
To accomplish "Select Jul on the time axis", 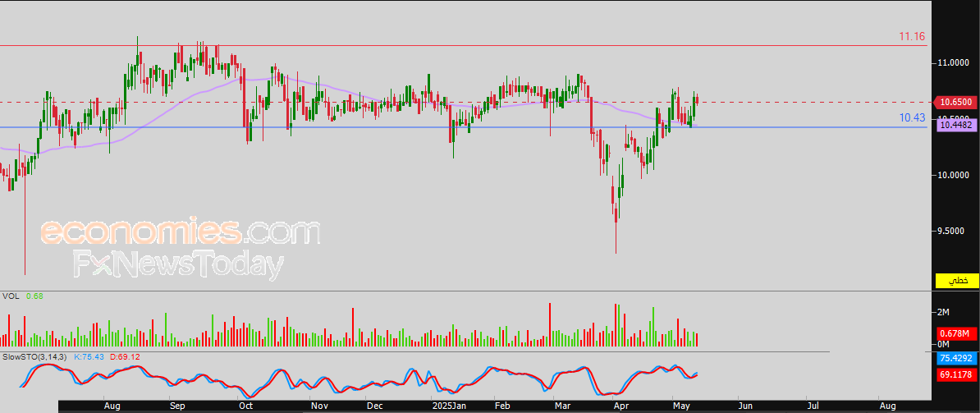I will click(813, 406).
